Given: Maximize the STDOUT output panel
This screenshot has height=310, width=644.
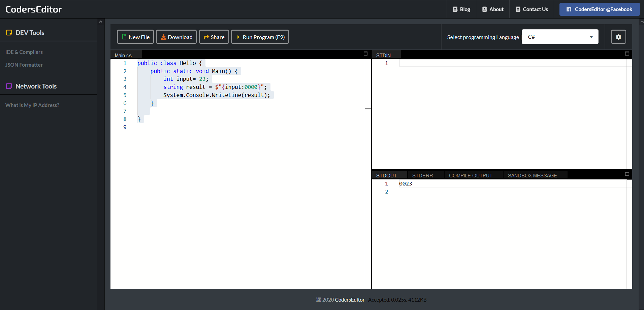Looking at the screenshot, I should click(627, 174).
